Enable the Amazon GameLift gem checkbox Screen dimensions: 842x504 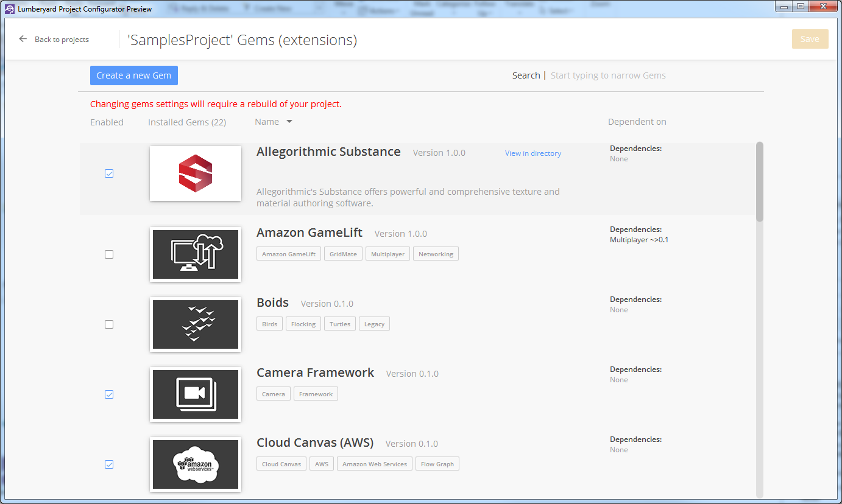tap(109, 254)
